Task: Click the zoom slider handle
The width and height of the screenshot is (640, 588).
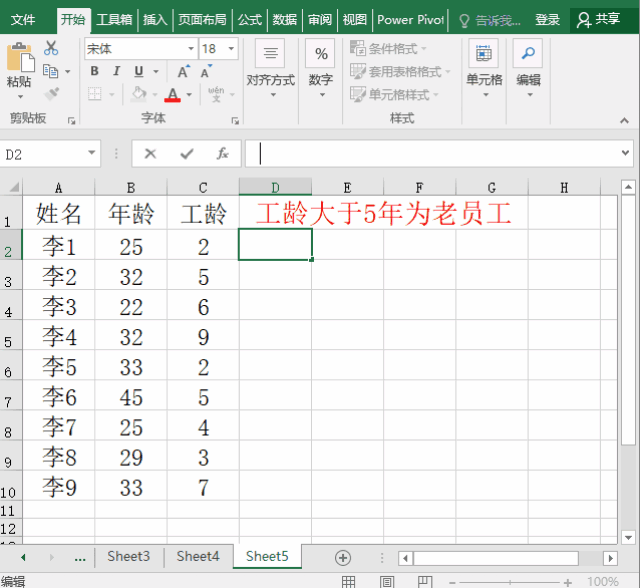Action: [510, 582]
